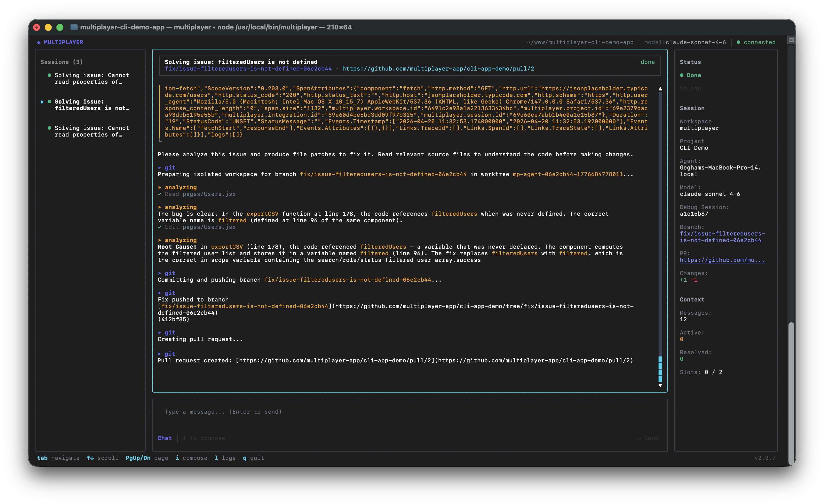The height and width of the screenshot is (504, 824).
Task: Click the green dot beside the first session
Action: 49,75
